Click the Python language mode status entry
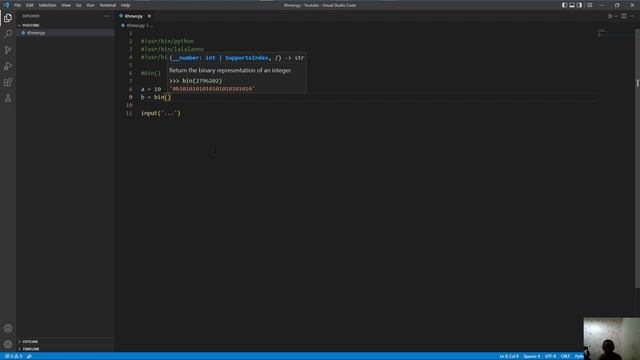640x360 pixels. pos(579,356)
